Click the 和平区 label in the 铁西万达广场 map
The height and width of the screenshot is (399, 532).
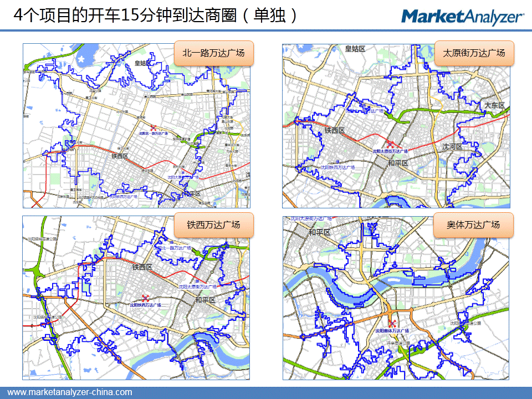pos(204,300)
